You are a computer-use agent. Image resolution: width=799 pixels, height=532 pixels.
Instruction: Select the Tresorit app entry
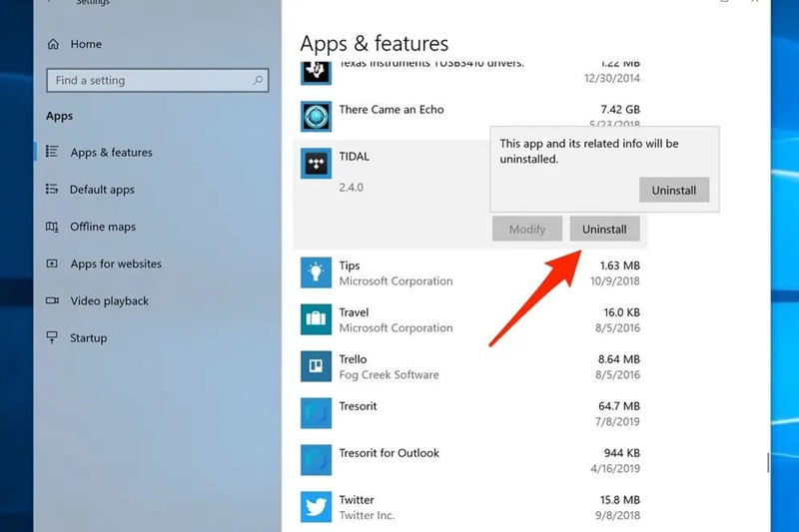[469, 413]
